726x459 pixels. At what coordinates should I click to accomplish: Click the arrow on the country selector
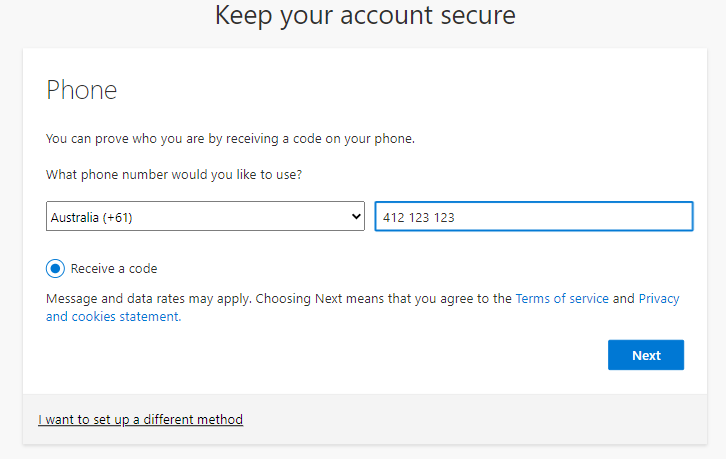(x=356, y=216)
